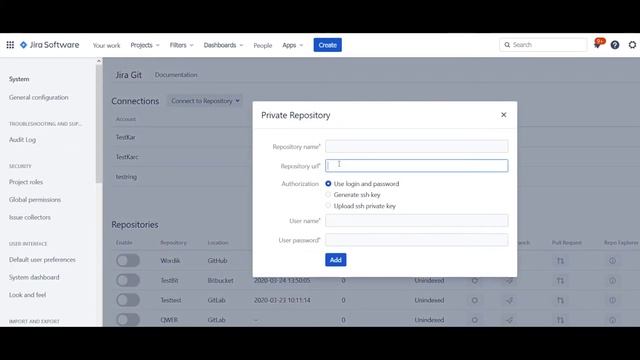Image resolution: width=640 pixels, height=360 pixels.
Task: Click GitHub location in Wordik row
Action: click(x=217, y=260)
